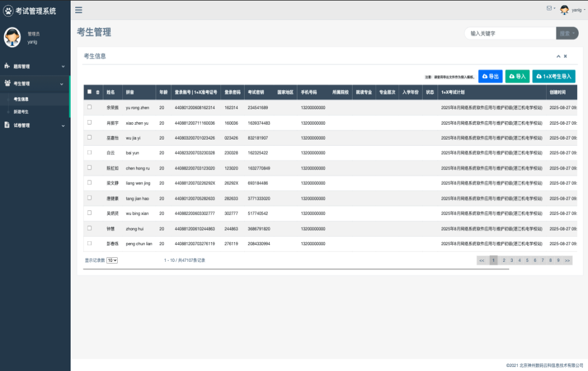Collapse the 考生信息 panel with the up chevron
588x371 pixels.
click(x=558, y=56)
